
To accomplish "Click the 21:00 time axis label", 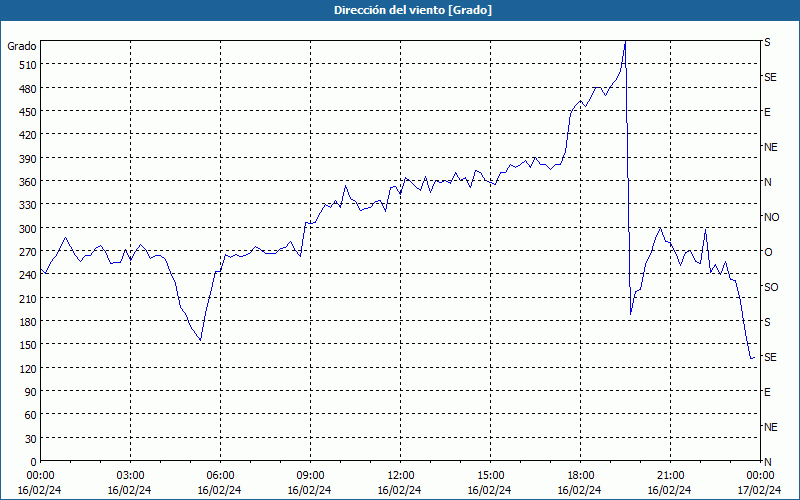I will [x=670, y=476].
